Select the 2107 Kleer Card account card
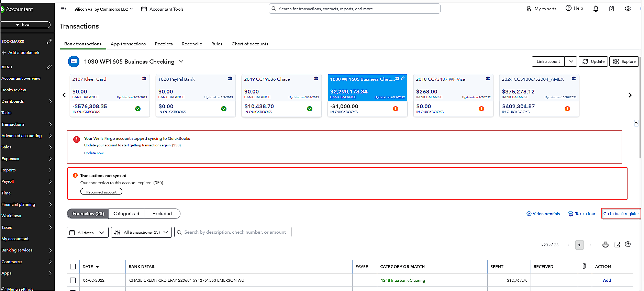Screen dimensions: 644x291 pos(110,95)
